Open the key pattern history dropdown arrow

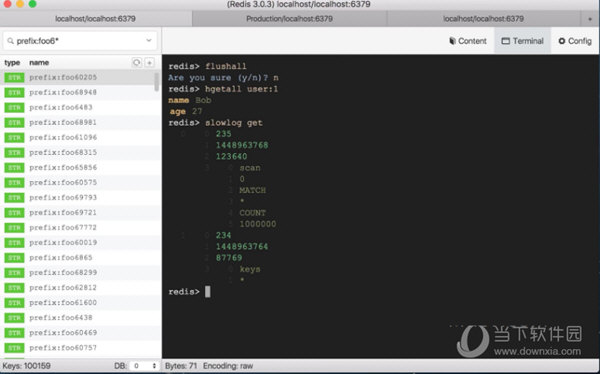[149, 41]
